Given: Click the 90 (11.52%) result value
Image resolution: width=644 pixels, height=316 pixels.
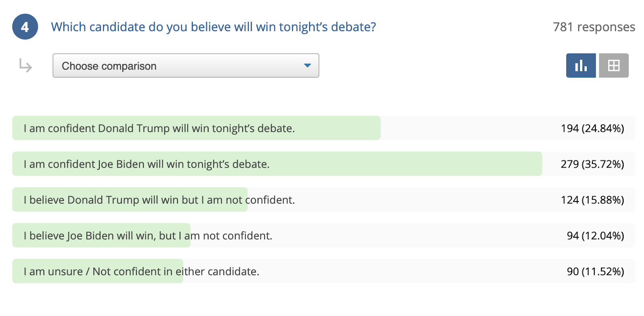Looking at the screenshot, I should click(596, 271).
